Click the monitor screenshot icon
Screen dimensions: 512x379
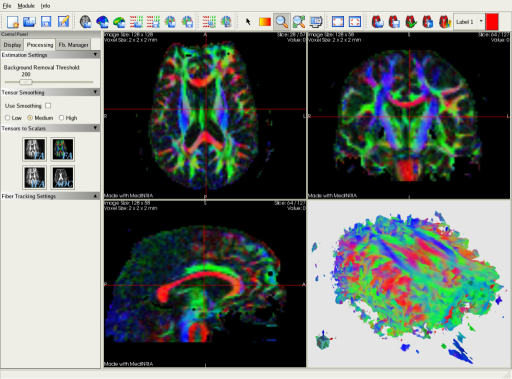pos(316,22)
